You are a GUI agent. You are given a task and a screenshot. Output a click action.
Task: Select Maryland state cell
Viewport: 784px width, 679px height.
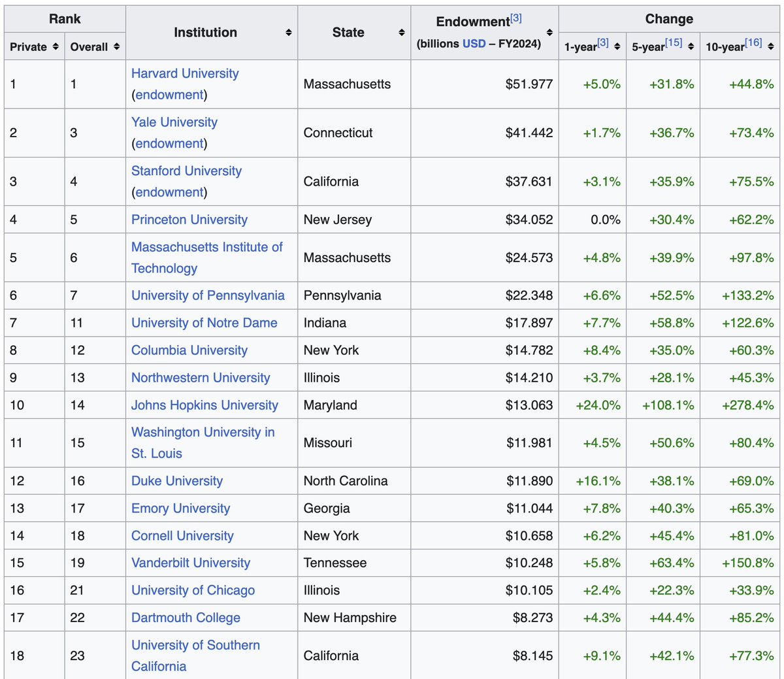coord(354,405)
